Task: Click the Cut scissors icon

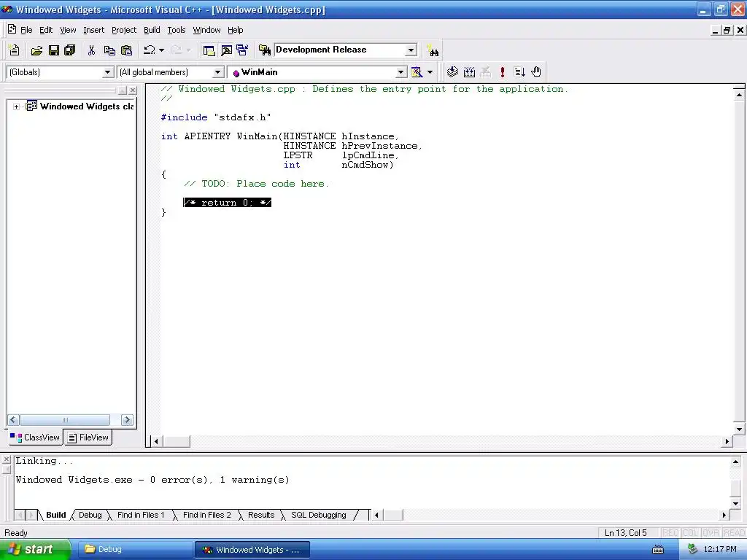Action: pyautogui.click(x=91, y=50)
